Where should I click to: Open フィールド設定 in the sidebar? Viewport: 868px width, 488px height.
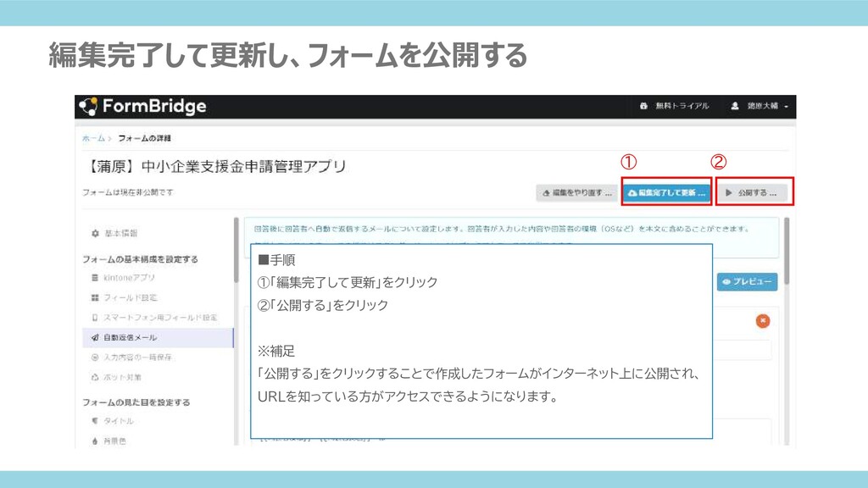[130, 297]
